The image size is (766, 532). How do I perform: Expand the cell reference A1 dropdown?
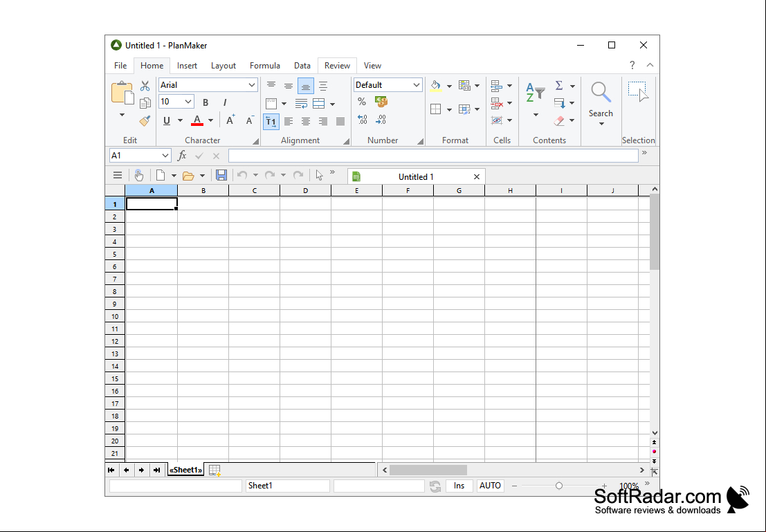[165, 156]
